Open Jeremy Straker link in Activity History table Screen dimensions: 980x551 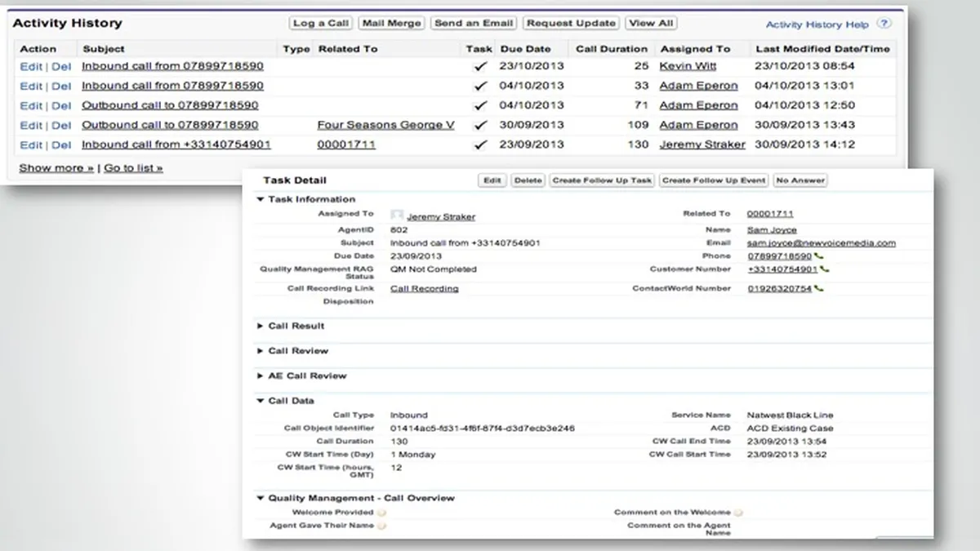pyautogui.click(x=702, y=144)
